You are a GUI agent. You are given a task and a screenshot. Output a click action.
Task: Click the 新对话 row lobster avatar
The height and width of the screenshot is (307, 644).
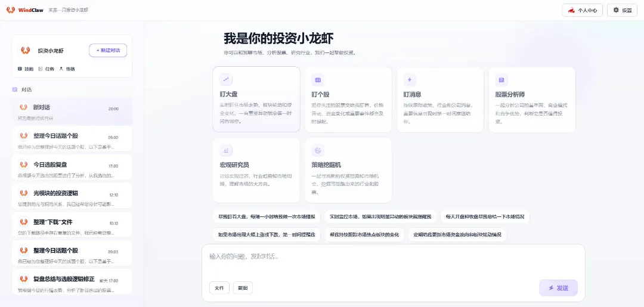23,107
